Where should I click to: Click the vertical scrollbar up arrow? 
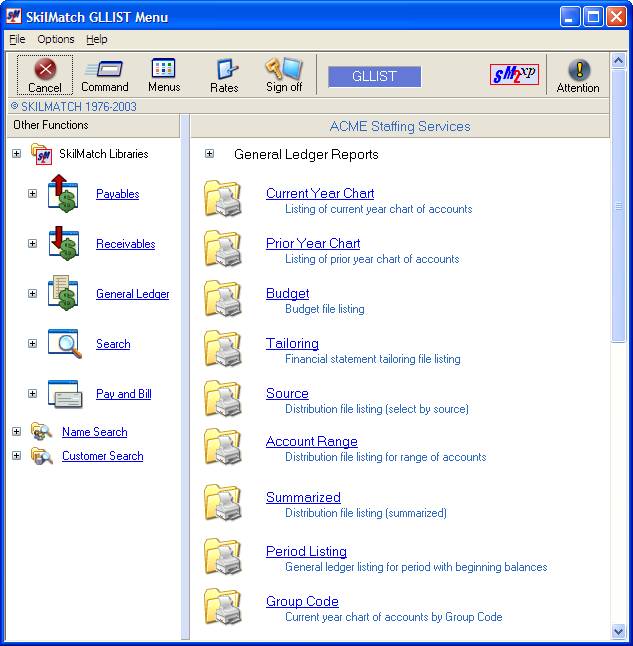click(x=618, y=61)
